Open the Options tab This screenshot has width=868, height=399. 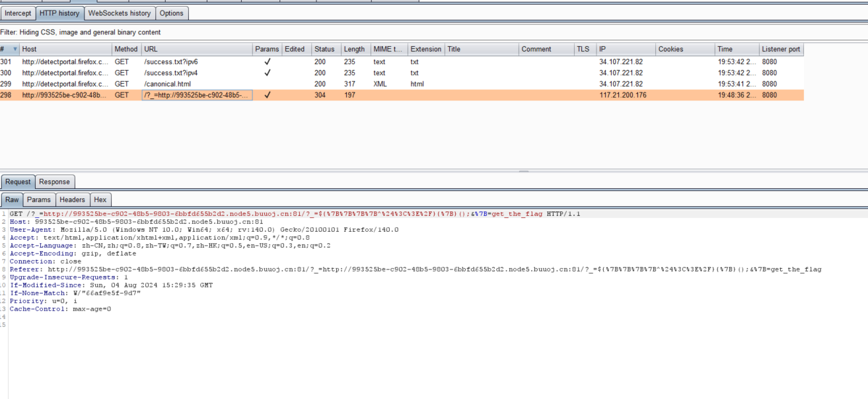coord(172,13)
